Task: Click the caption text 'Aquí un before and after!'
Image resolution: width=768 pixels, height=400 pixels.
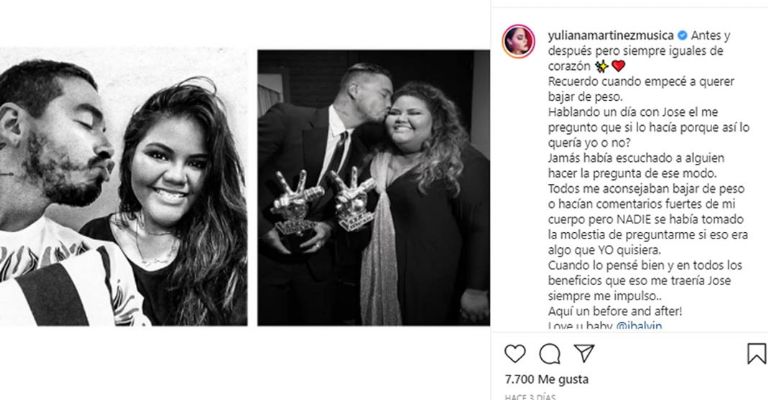Action: (615, 311)
